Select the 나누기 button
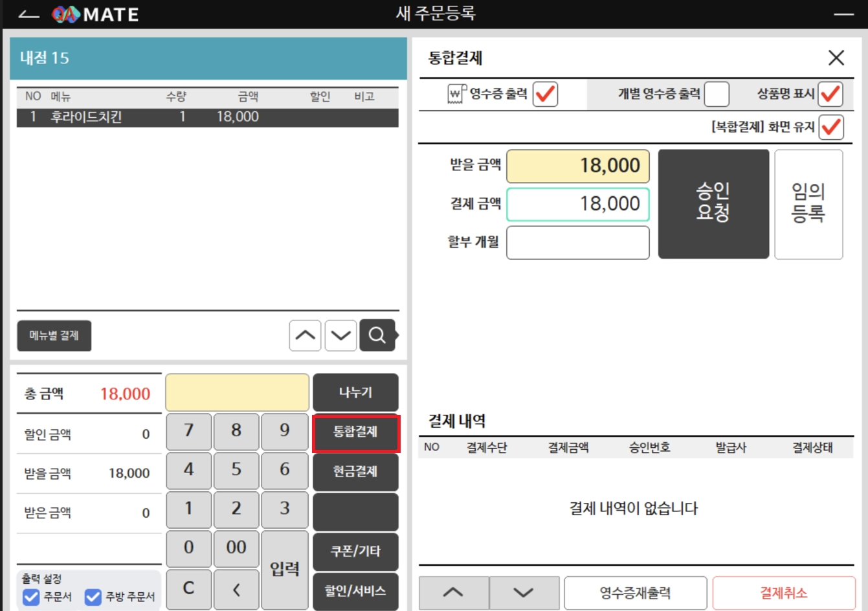The image size is (868, 611). pyautogui.click(x=355, y=392)
